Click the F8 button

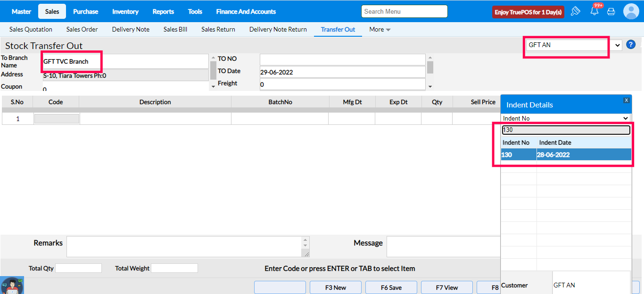(x=488, y=287)
